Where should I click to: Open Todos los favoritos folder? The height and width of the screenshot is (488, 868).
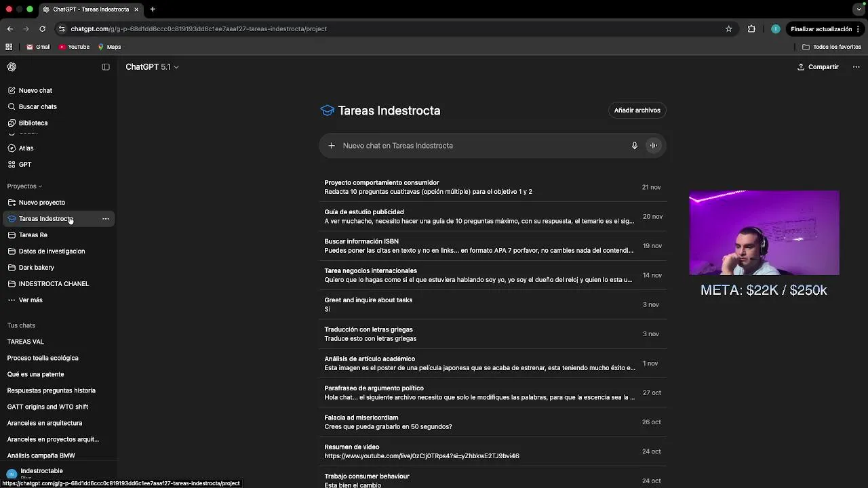coord(831,47)
